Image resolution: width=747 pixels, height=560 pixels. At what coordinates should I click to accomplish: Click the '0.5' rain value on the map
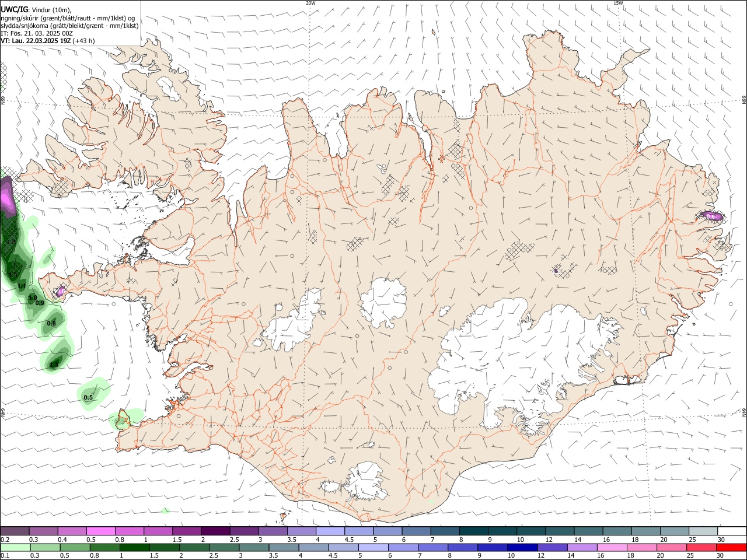tap(88, 398)
